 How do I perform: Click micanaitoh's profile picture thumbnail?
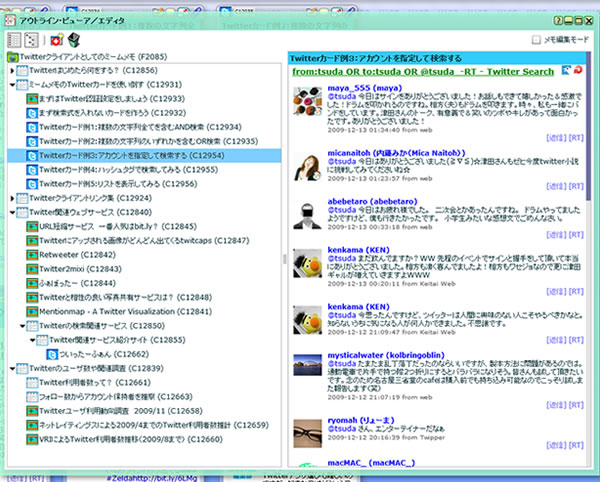pos(306,164)
